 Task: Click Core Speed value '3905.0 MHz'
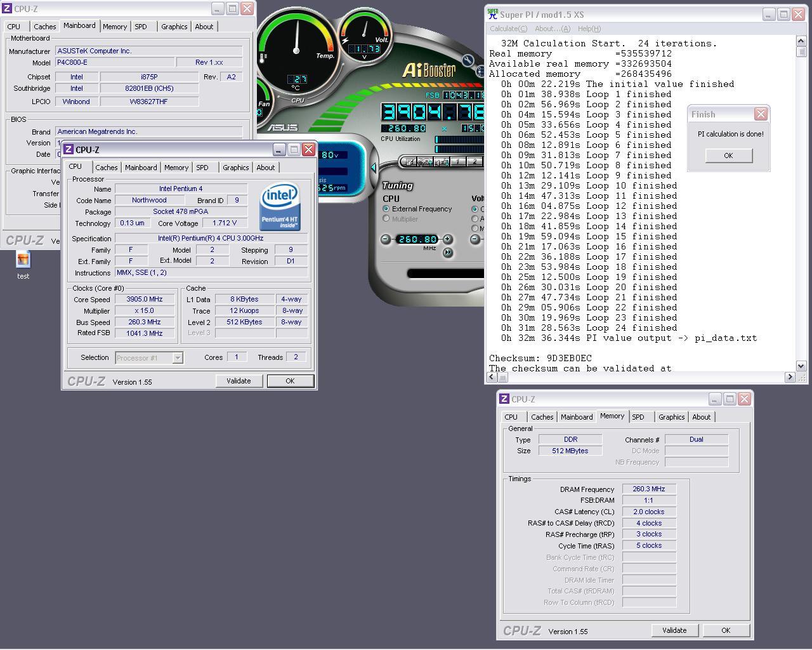click(145, 299)
